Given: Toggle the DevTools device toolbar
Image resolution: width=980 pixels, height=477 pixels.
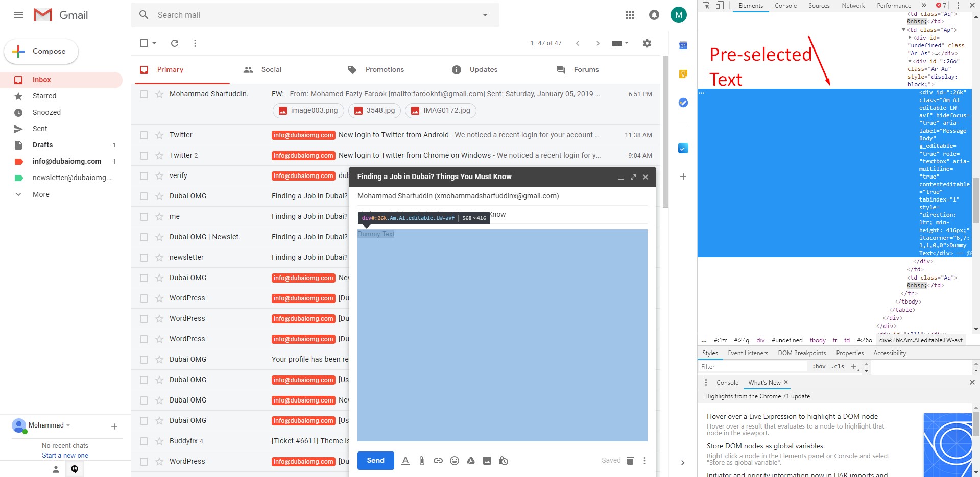Looking at the screenshot, I should [720, 6].
